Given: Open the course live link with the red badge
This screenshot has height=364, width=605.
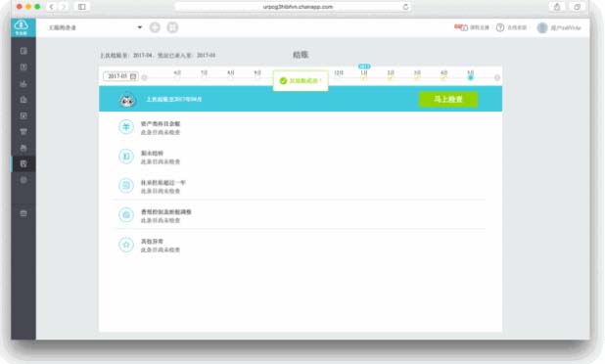Looking at the screenshot, I should pos(472,27).
